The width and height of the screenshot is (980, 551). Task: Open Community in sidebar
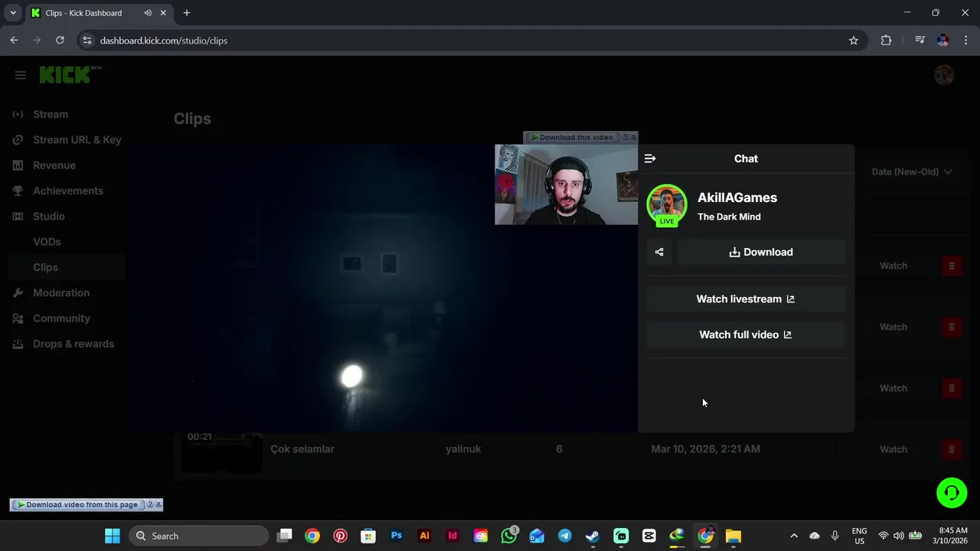63,318
